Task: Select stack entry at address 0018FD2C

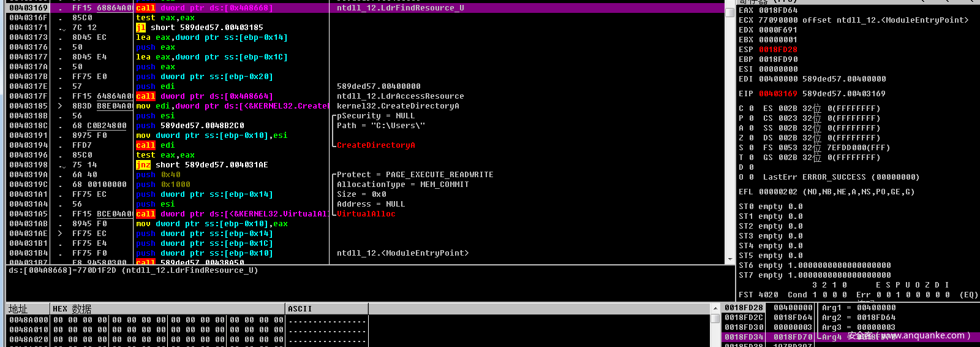Action: click(744, 318)
